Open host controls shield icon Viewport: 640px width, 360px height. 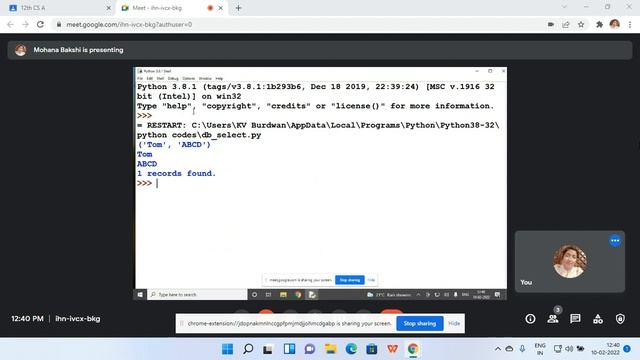(x=620, y=319)
